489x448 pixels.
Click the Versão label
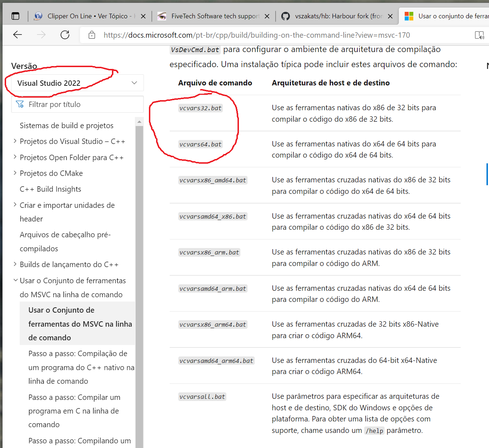pos(24,66)
